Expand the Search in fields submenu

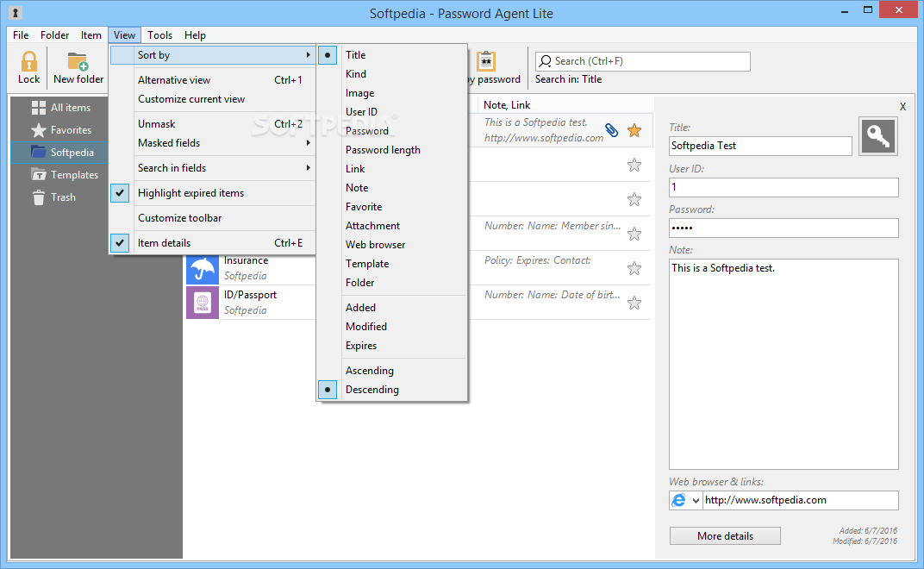(x=213, y=168)
